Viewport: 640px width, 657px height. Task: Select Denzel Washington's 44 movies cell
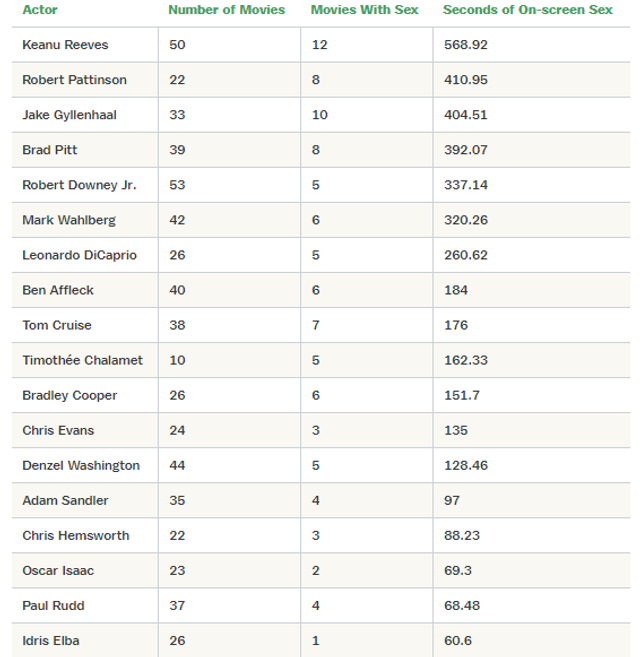coord(177,465)
